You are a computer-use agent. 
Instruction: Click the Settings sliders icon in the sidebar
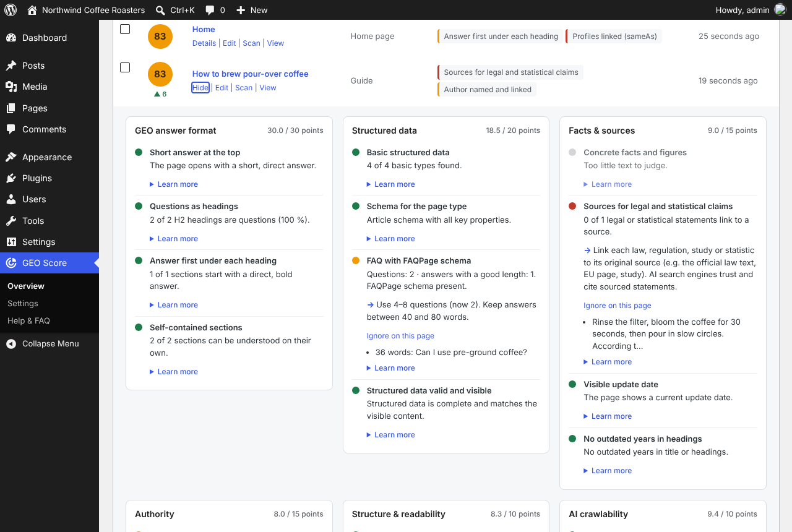click(11, 242)
